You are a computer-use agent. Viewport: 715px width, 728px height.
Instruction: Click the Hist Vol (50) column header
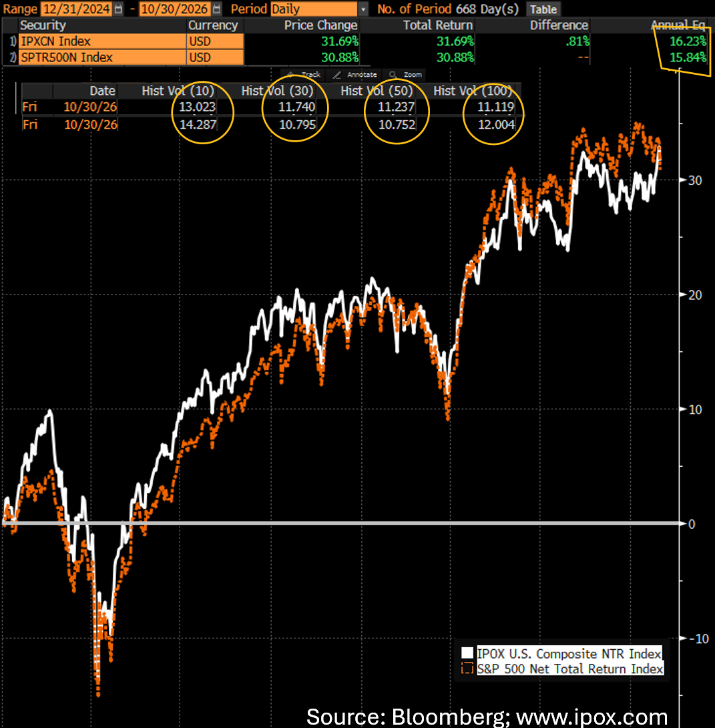coord(377,91)
